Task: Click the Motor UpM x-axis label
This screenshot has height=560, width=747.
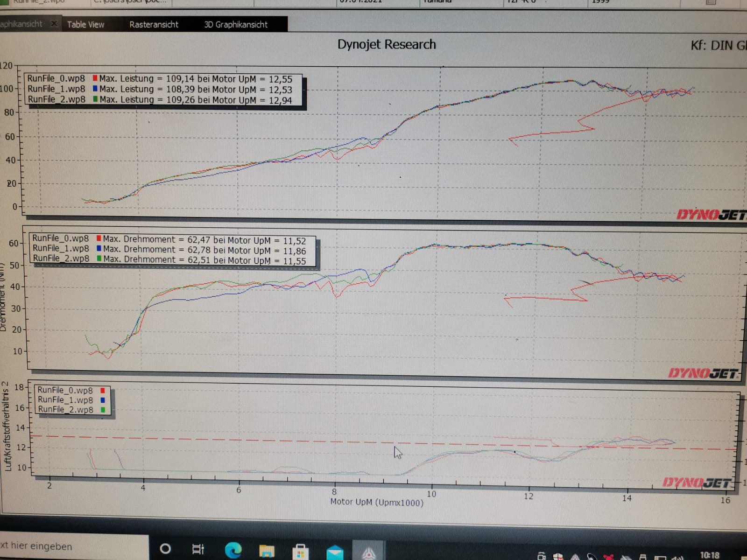Action: coord(377,503)
